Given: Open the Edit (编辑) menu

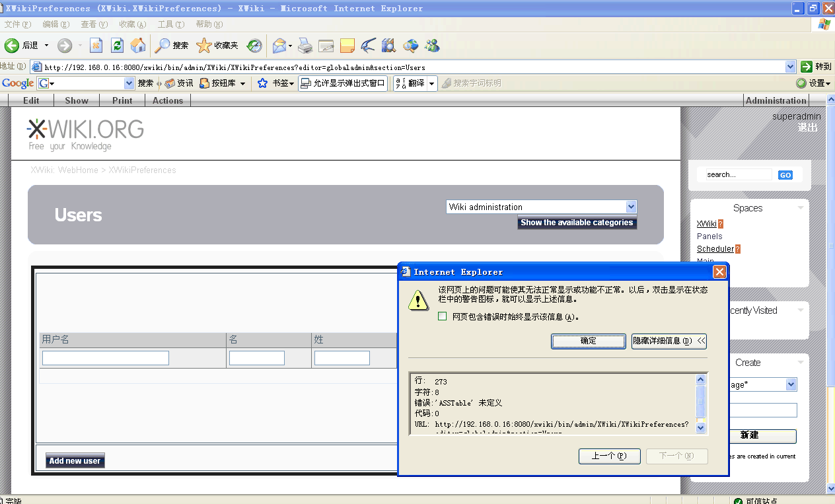Looking at the screenshot, I should point(56,24).
